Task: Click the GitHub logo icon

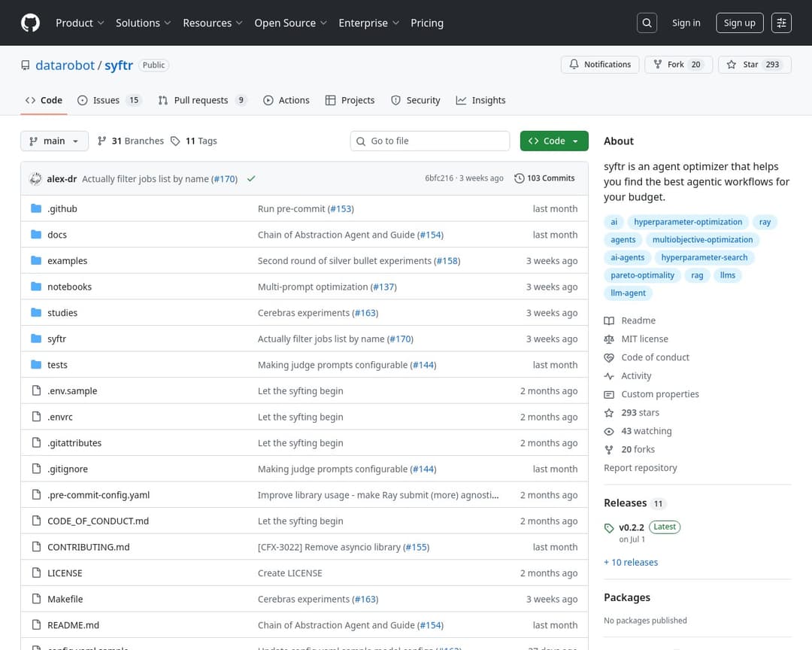Action: pyautogui.click(x=30, y=23)
